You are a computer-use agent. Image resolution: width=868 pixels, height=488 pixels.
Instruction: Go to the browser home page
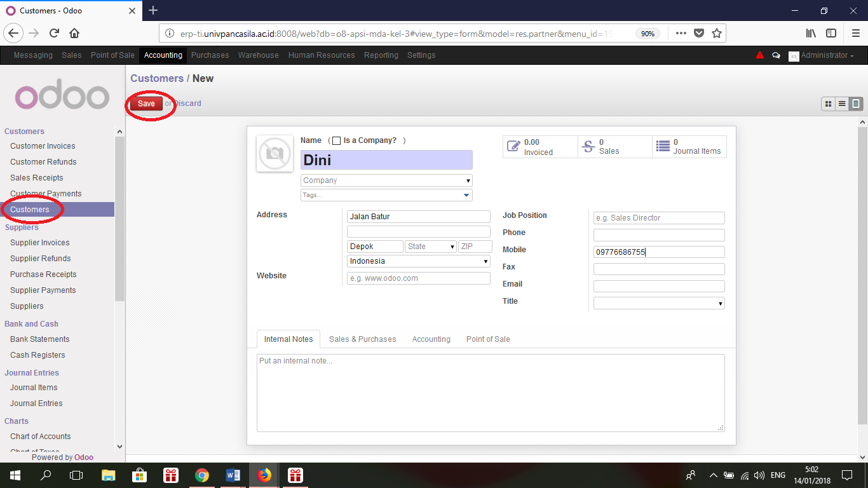point(74,33)
